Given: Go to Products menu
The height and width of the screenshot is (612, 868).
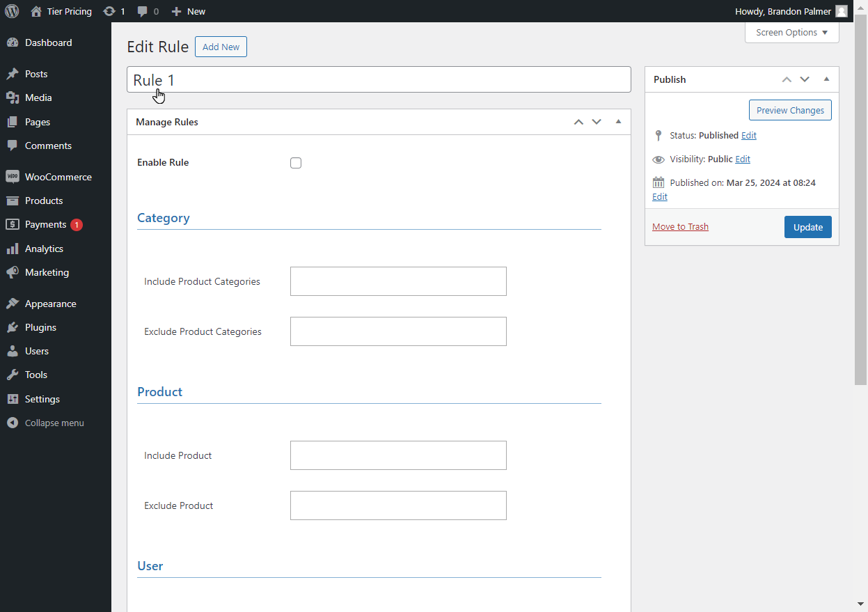Looking at the screenshot, I should (56, 201).
